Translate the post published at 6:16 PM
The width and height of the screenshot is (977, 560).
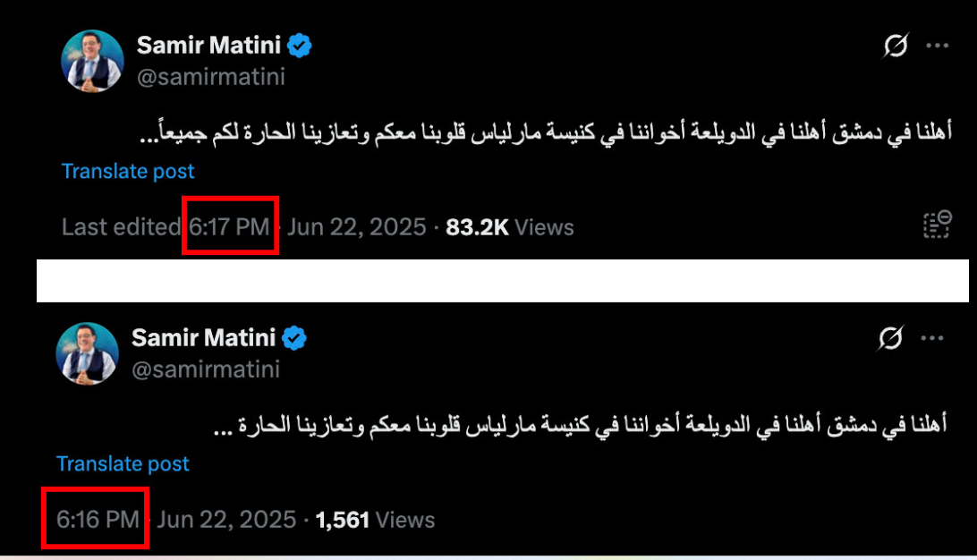coord(123,463)
